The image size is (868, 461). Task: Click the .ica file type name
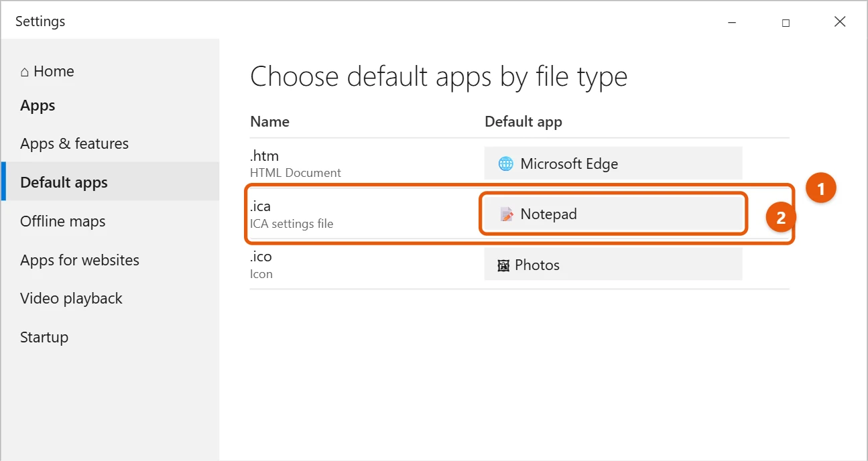(x=260, y=206)
